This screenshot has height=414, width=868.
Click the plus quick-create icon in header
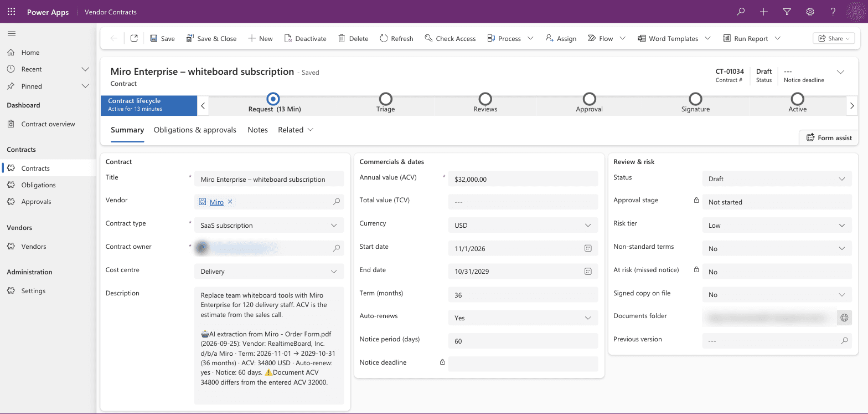763,12
